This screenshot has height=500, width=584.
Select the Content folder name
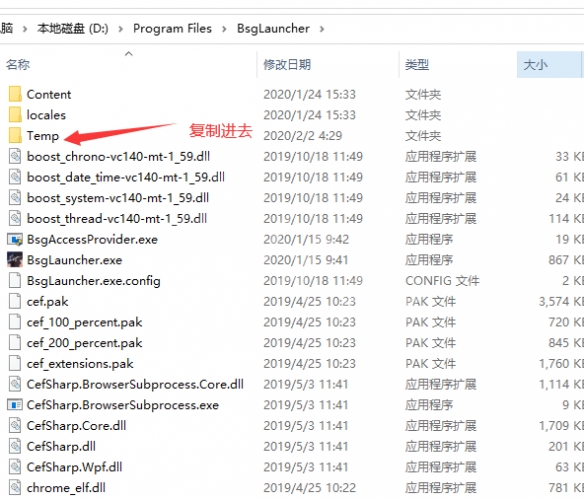(49, 94)
